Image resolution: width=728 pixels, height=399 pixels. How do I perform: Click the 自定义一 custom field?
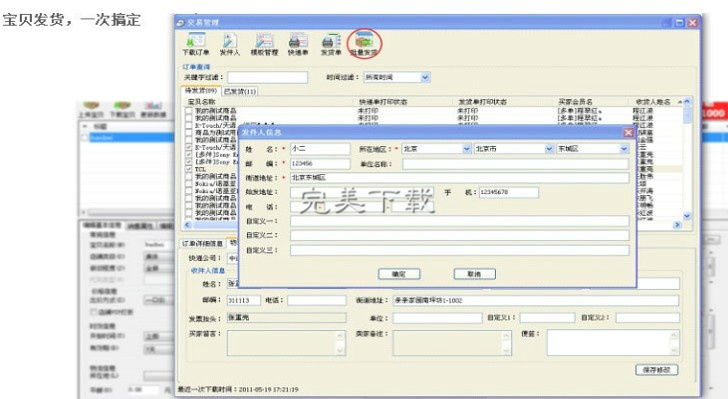tap(460, 221)
